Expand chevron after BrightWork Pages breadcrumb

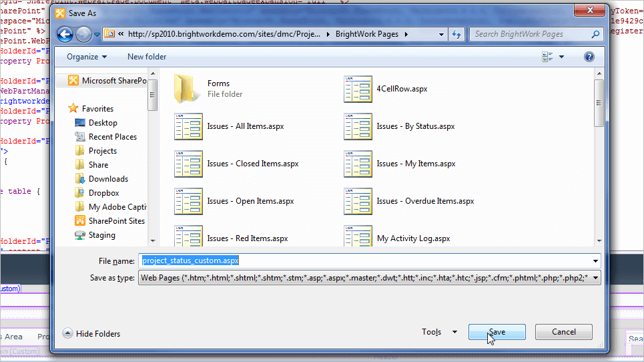[406, 35]
